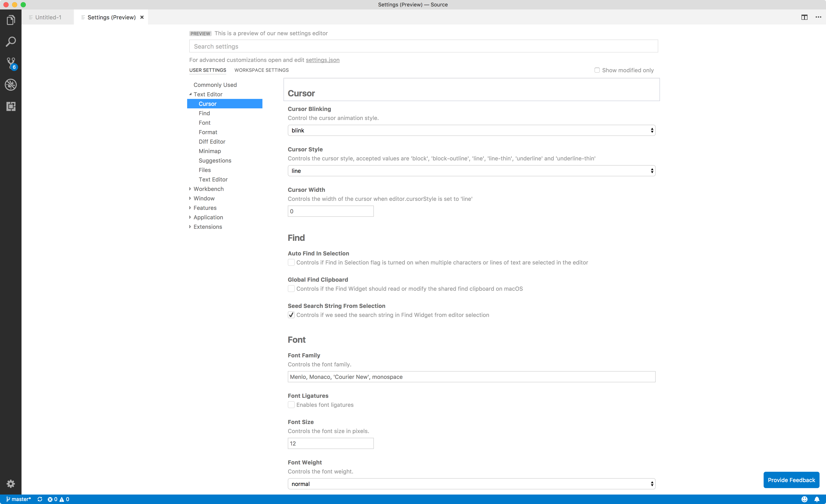Open the Cursor Blinking dropdown
826x504 pixels.
pyautogui.click(x=471, y=130)
